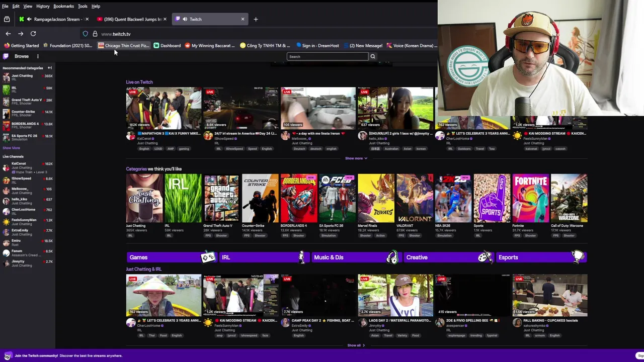
Task: Mute audio icon on the Twitch tab
Action: coord(185,19)
